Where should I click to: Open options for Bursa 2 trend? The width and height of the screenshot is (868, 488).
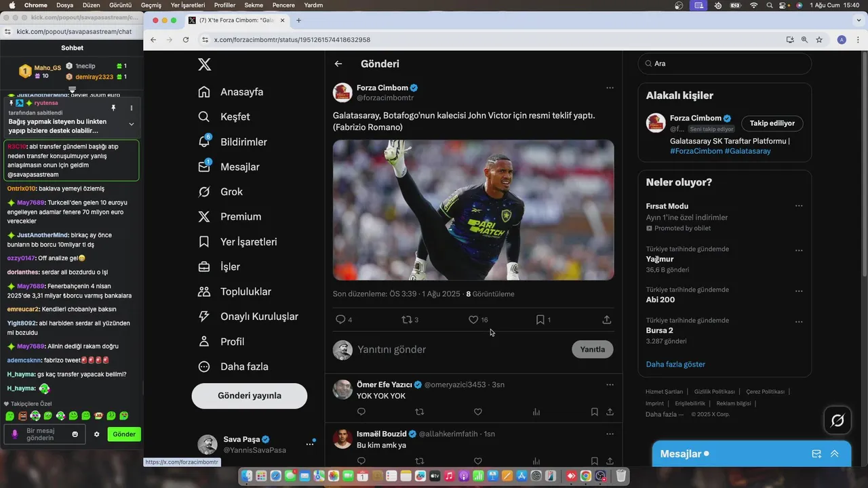tap(799, 321)
